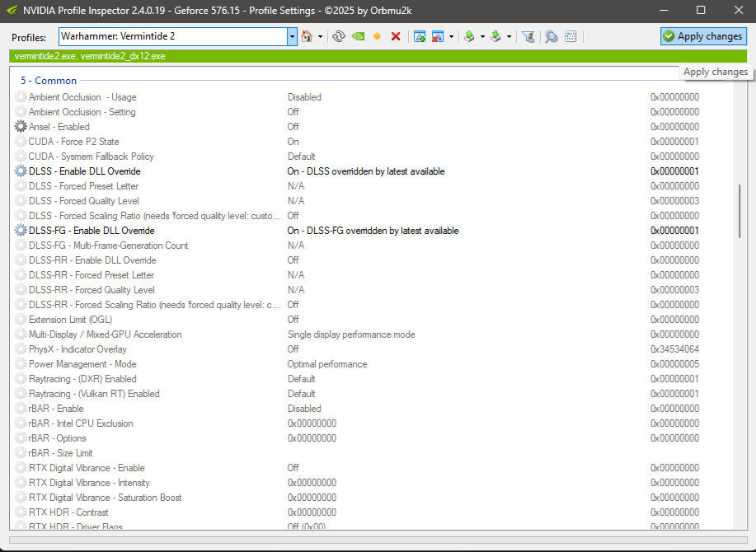Click gear icon of RTX Digital Vibrance - Enable
Image resolution: width=756 pixels, height=552 pixels.
tap(21, 468)
